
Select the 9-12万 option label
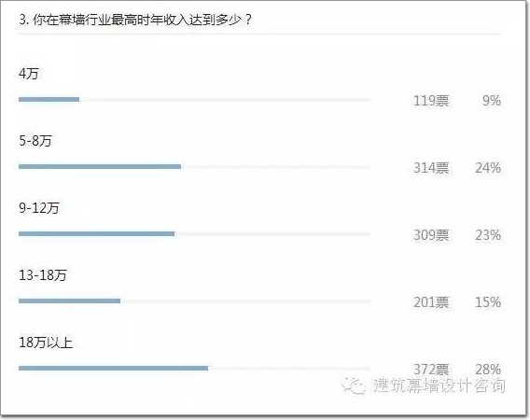(39, 208)
